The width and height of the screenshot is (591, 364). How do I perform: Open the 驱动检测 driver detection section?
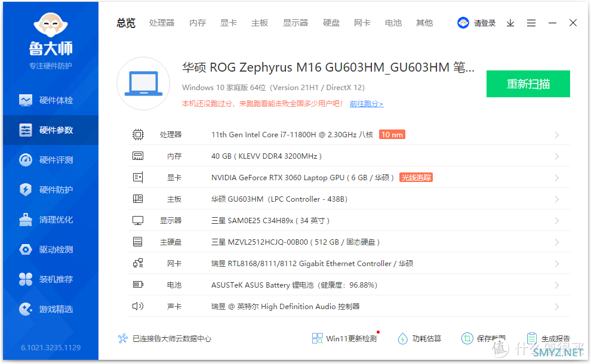[51, 249]
